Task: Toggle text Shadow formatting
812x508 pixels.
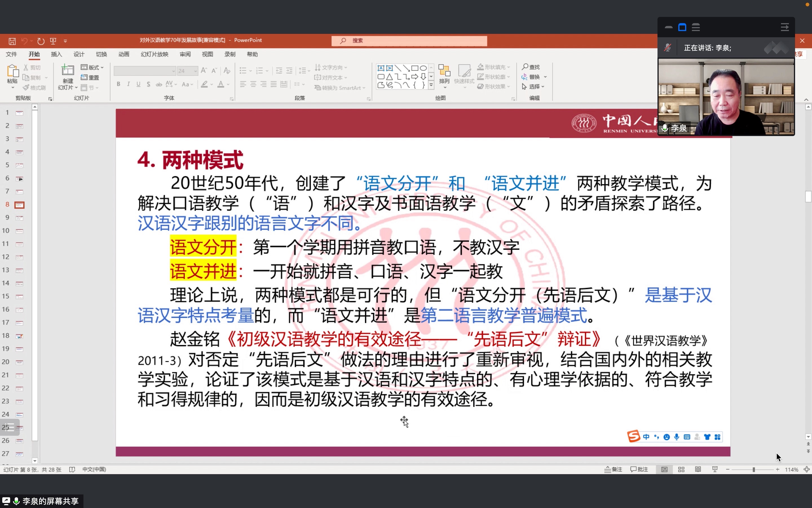Action: click(148, 84)
